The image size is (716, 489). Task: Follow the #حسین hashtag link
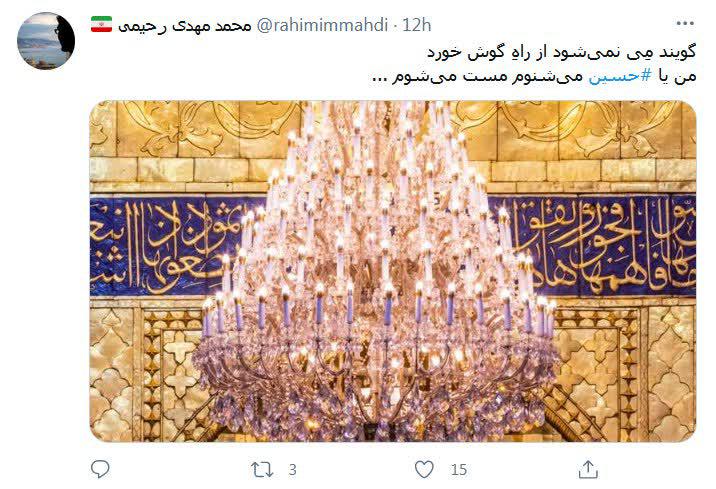[x=620, y=76]
